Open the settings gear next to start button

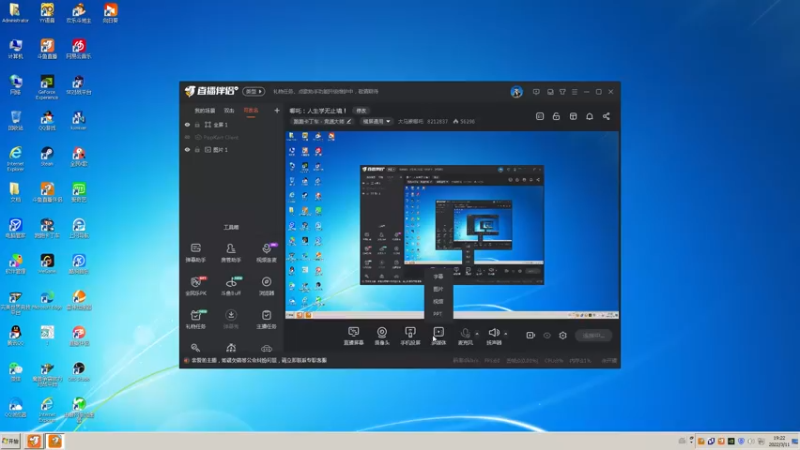pyautogui.click(x=563, y=335)
